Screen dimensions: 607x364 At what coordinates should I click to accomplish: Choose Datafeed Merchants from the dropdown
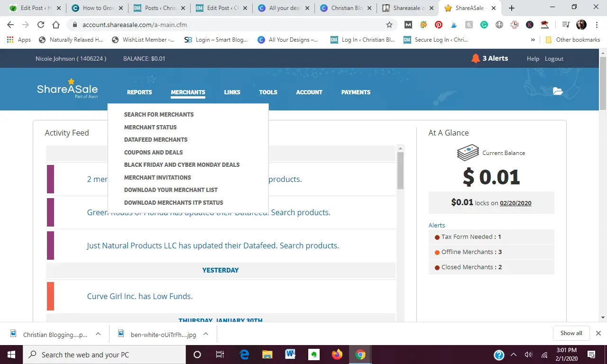(156, 140)
